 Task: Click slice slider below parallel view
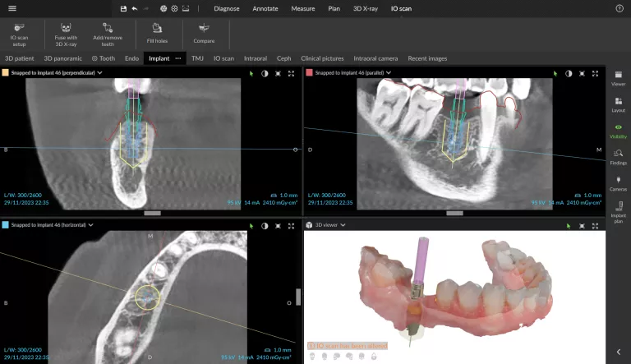click(454, 213)
